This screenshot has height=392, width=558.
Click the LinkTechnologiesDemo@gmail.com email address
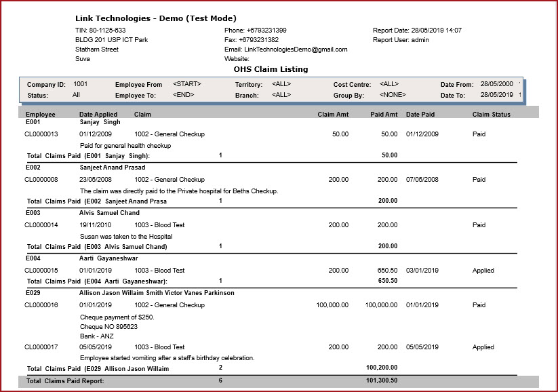coord(295,50)
